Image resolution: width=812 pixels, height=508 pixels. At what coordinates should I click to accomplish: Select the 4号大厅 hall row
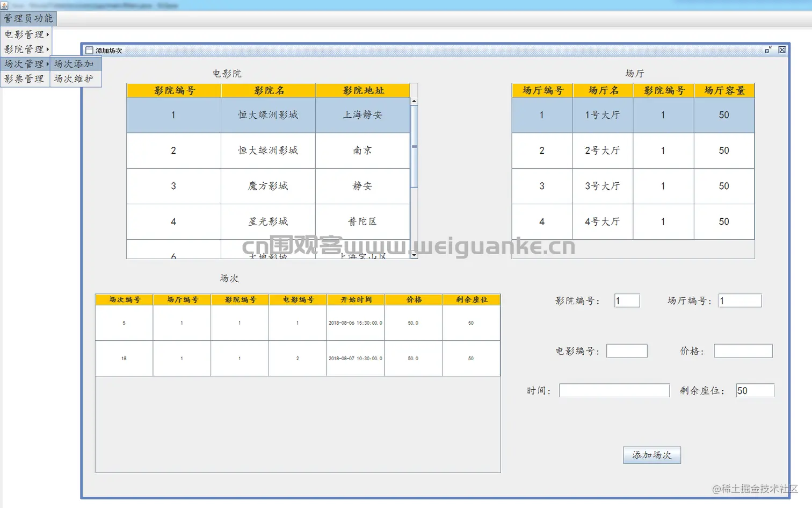pyautogui.click(x=633, y=221)
